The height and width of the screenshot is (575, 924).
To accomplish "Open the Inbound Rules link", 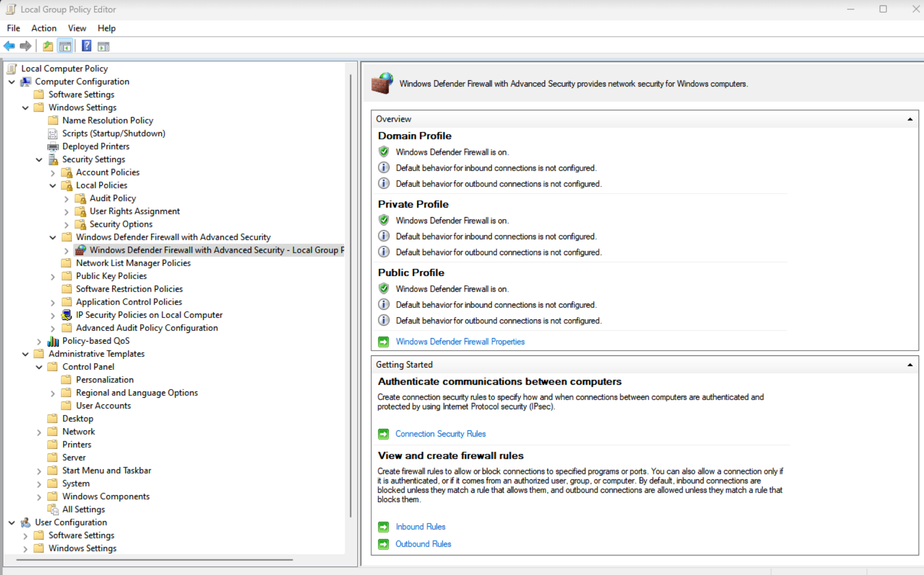I will 420,527.
